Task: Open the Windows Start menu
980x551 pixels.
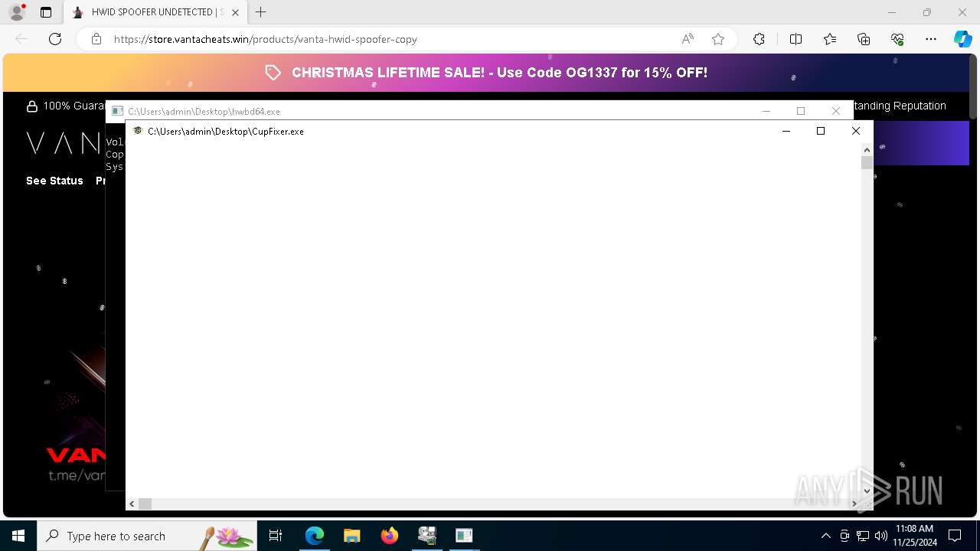Action: 18,536
